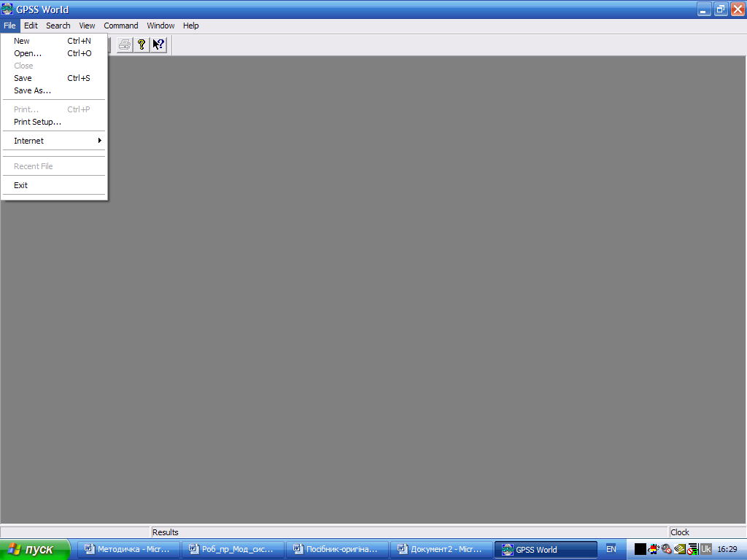The image size is (747, 560).
Task: Click the GPSS World title bar icon
Action: (x=7, y=9)
